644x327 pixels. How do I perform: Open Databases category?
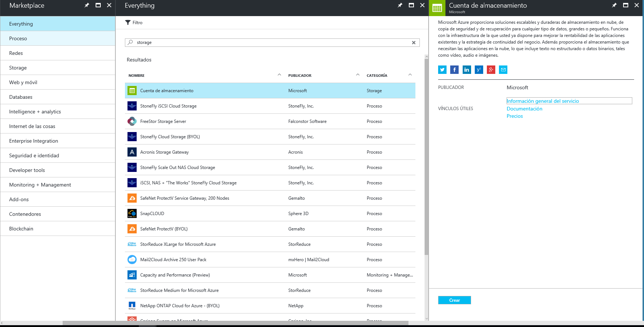pyautogui.click(x=58, y=97)
